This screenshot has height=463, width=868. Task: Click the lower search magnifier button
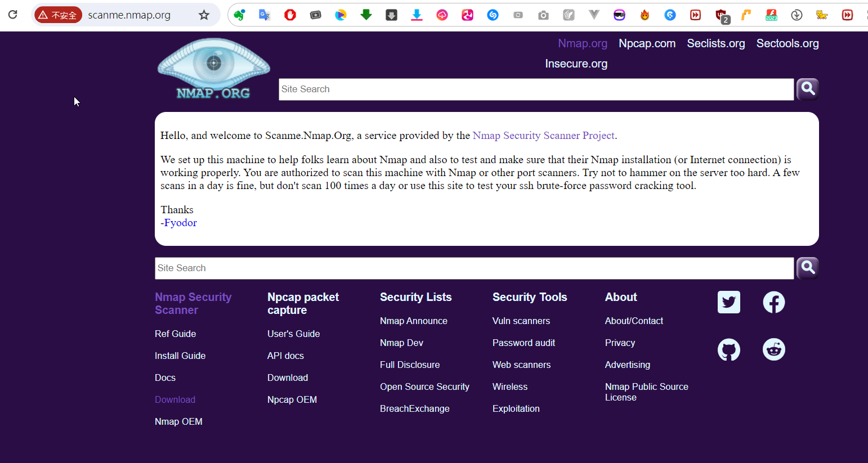pos(808,268)
